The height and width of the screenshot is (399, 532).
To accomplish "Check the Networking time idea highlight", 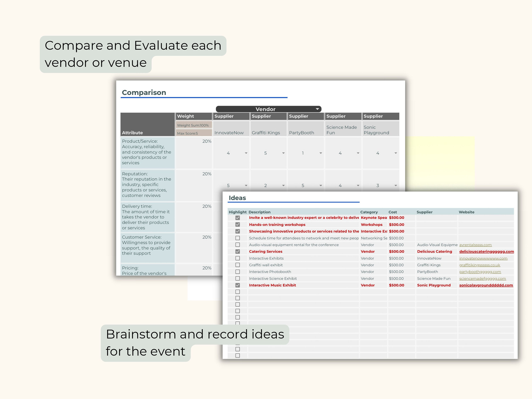I will coord(238,238).
